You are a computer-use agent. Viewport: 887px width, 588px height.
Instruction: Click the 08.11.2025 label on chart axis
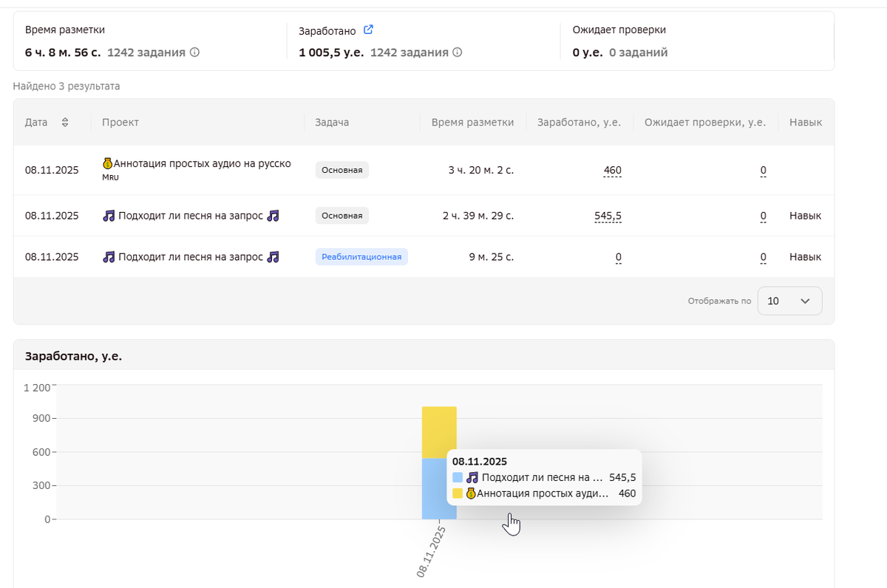(x=430, y=550)
